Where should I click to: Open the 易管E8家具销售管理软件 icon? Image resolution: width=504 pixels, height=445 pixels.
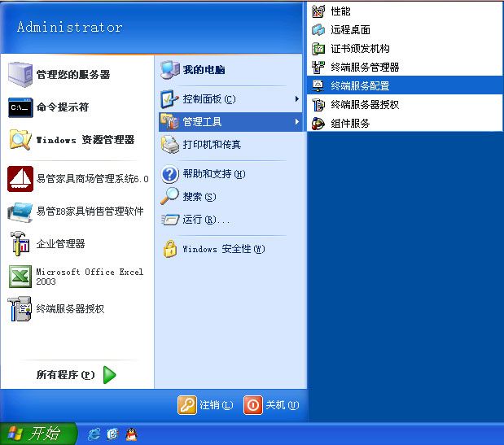click(x=20, y=212)
